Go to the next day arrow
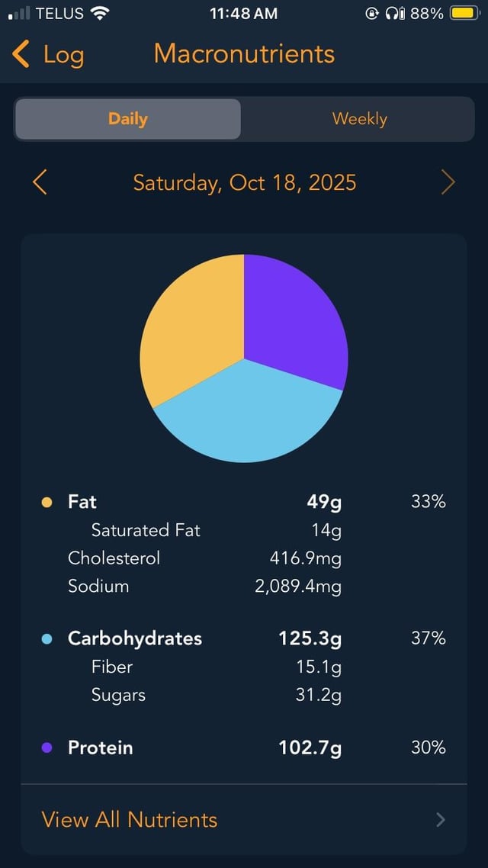 (x=448, y=183)
